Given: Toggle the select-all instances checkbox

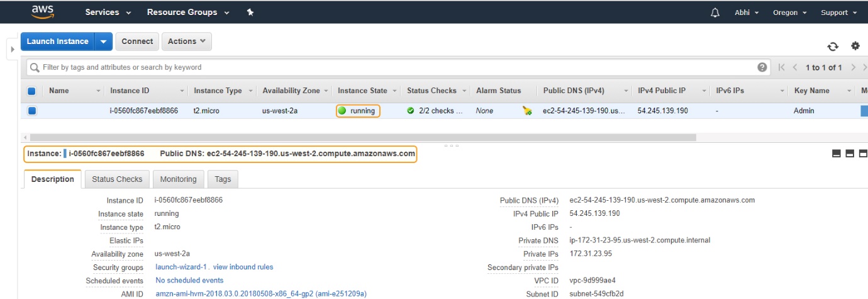Looking at the screenshot, I should [x=31, y=91].
